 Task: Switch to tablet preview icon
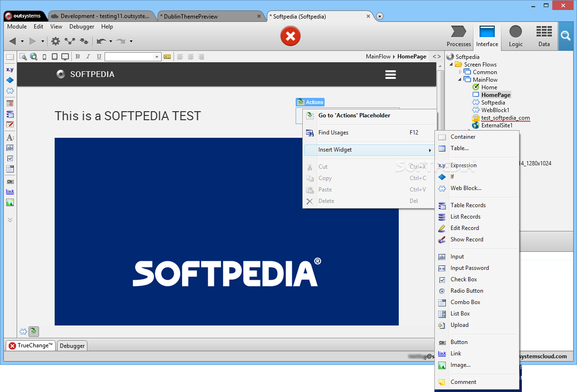(55, 57)
